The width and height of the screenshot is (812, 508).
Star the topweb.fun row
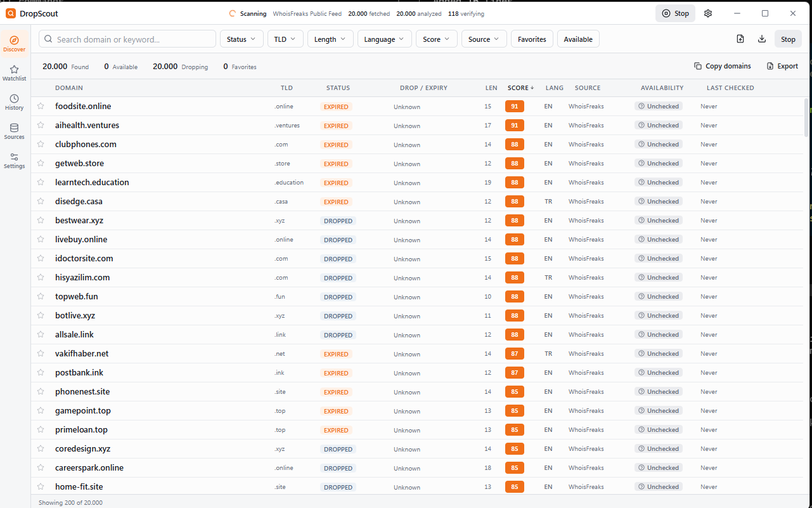click(41, 297)
